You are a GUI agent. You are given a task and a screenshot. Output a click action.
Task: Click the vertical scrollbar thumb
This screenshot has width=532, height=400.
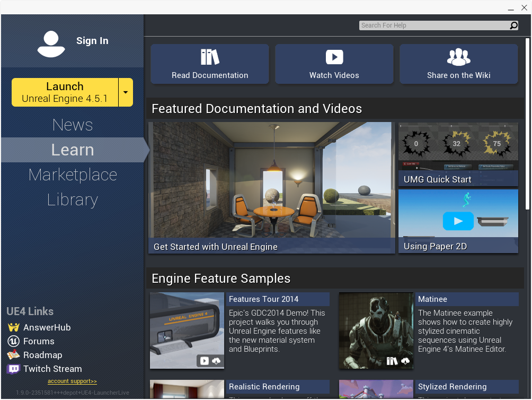[x=527, y=124]
